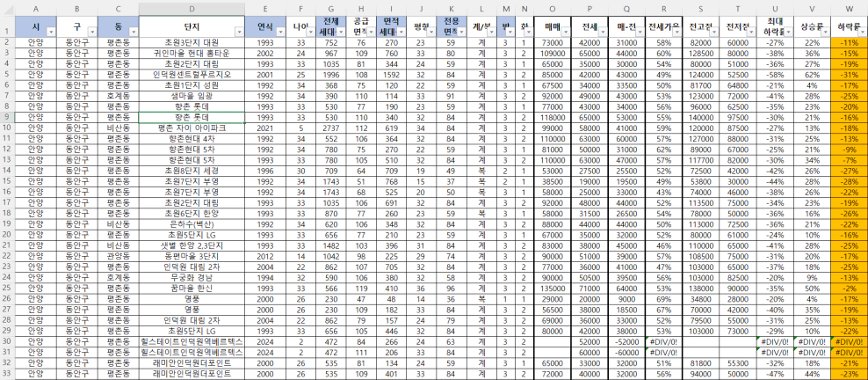Click the 향촌현대 4차 cell

click(x=192, y=139)
